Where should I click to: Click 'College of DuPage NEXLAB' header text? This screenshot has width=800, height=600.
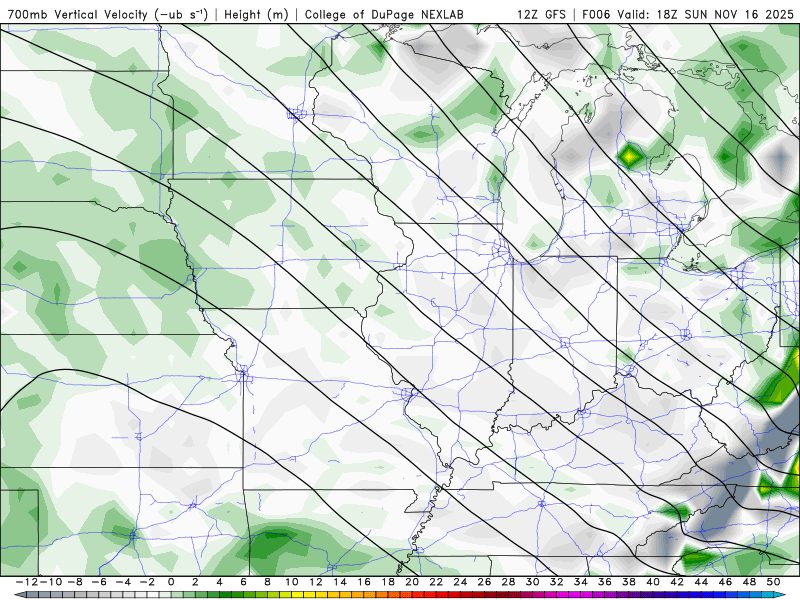point(384,15)
